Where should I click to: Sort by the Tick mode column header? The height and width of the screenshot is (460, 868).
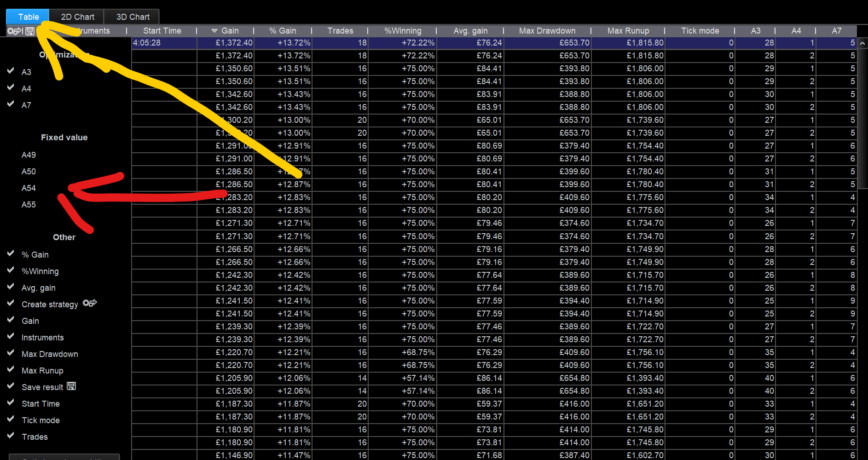point(700,31)
